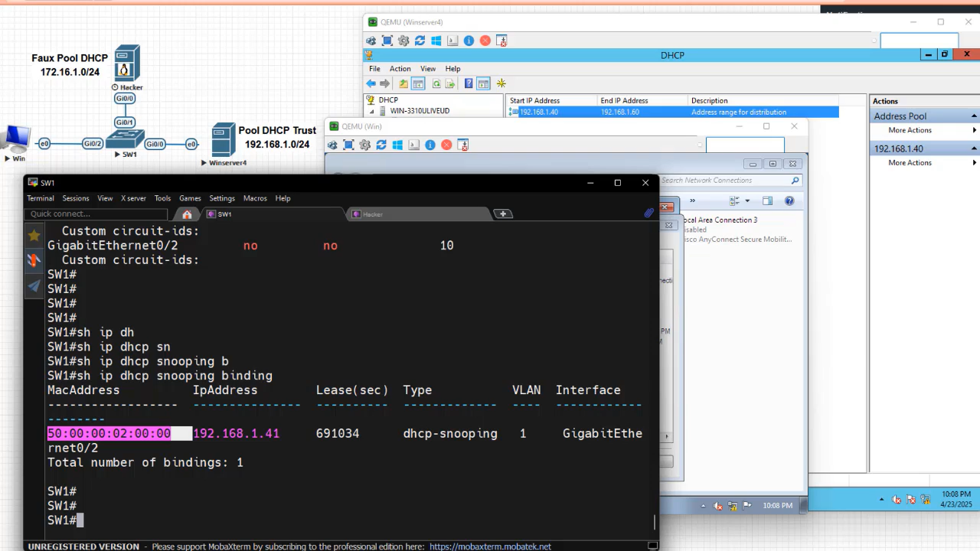Click the settings gear in QEMU Winserver4 toolbar
The image size is (980, 551).
point(403,41)
